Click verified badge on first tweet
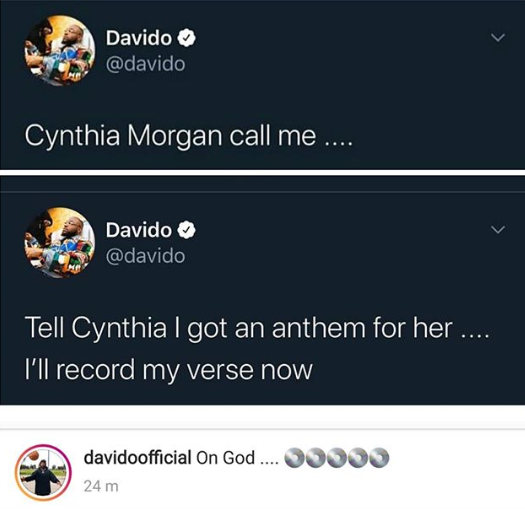Image resolution: width=525 pixels, height=509 pixels. pos(186,38)
